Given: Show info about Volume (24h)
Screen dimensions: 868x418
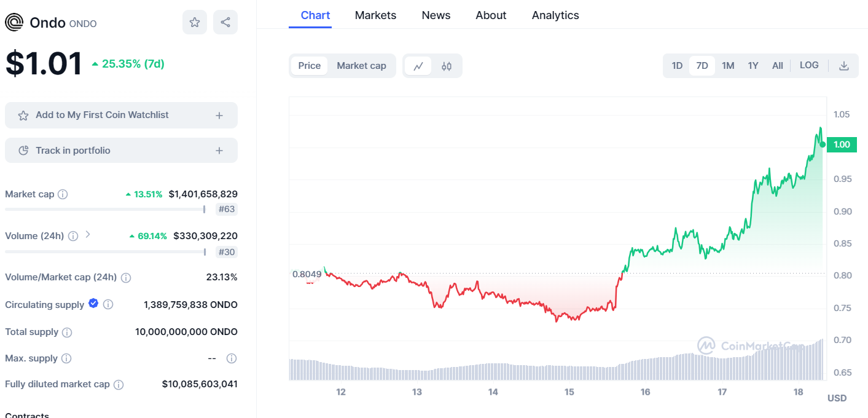Looking at the screenshot, I should pyautogui.click(x=73, y=236).
